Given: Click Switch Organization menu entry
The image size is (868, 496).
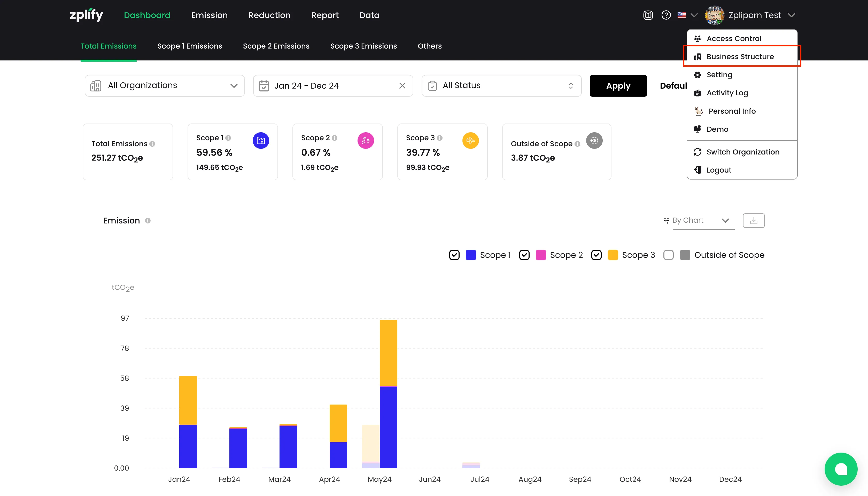Looking at the screenshot, I should (x=743, y=152).
